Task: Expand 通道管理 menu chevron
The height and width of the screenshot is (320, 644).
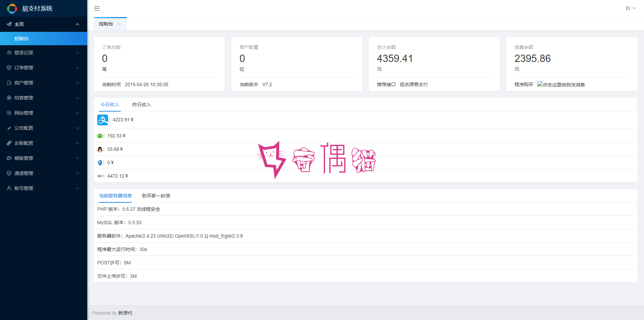Action: [x=77, y=173]
